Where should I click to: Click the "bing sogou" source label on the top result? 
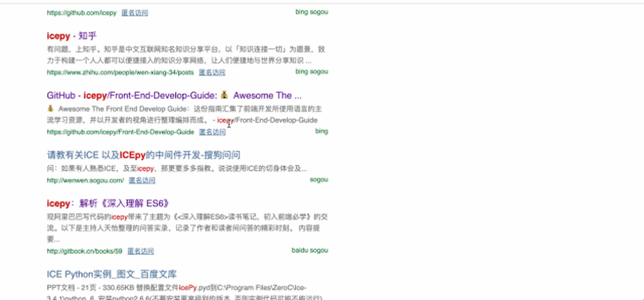[x=311, y=12]
